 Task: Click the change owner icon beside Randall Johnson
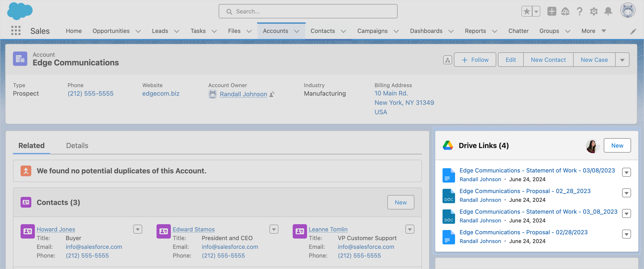point(272,94)
